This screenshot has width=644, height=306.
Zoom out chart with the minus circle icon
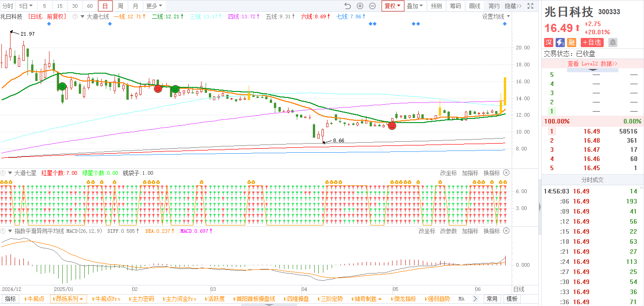(x=372, y=6)
